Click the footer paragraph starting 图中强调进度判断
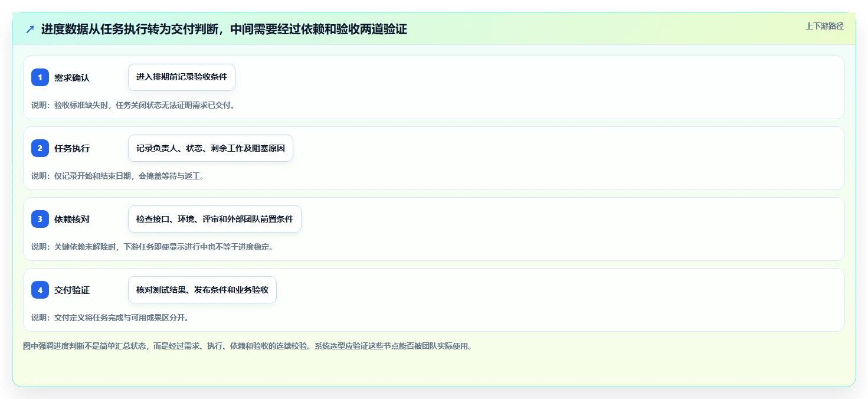This screenshot has width=868, height=399. pos(248,346)
